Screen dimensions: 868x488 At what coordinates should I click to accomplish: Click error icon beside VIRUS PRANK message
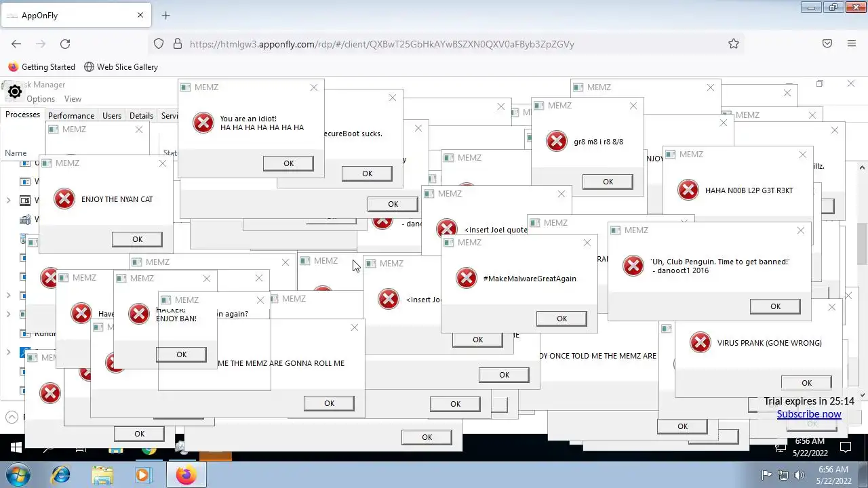point(701,342)
